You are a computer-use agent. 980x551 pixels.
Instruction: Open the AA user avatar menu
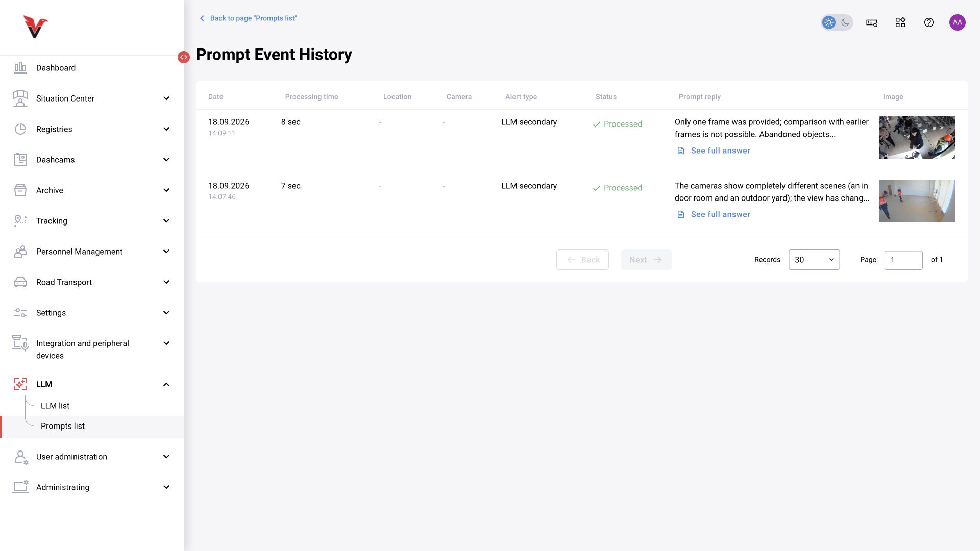click(958, 22)
